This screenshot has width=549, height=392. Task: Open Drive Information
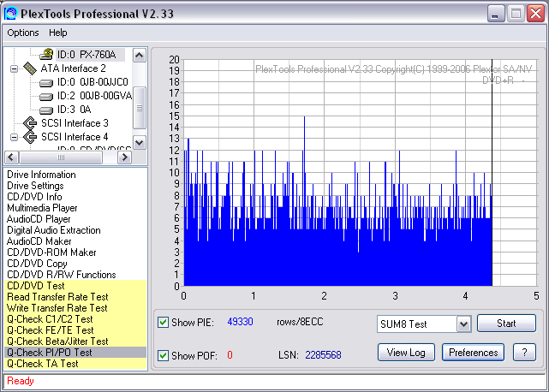[x=41, y=175]
